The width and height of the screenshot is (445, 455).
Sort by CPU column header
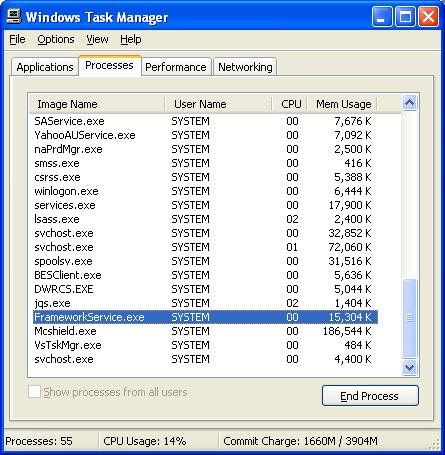(x=290, y=104)
